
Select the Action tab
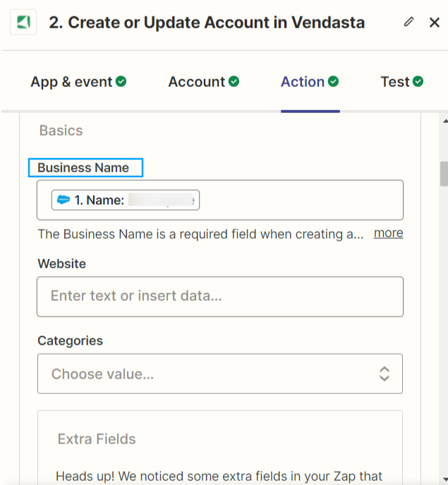tap(310, 82)
